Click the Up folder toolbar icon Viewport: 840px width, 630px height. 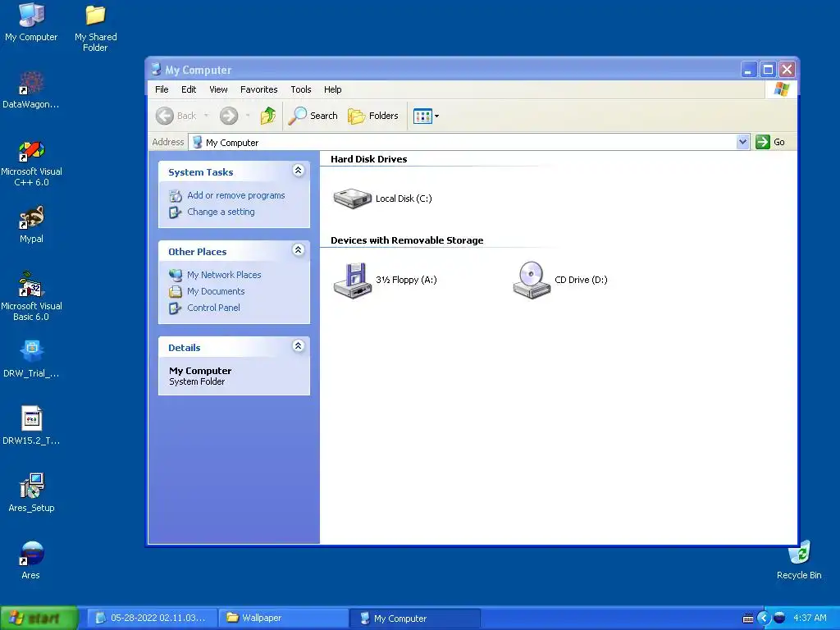tap(268, 115)
